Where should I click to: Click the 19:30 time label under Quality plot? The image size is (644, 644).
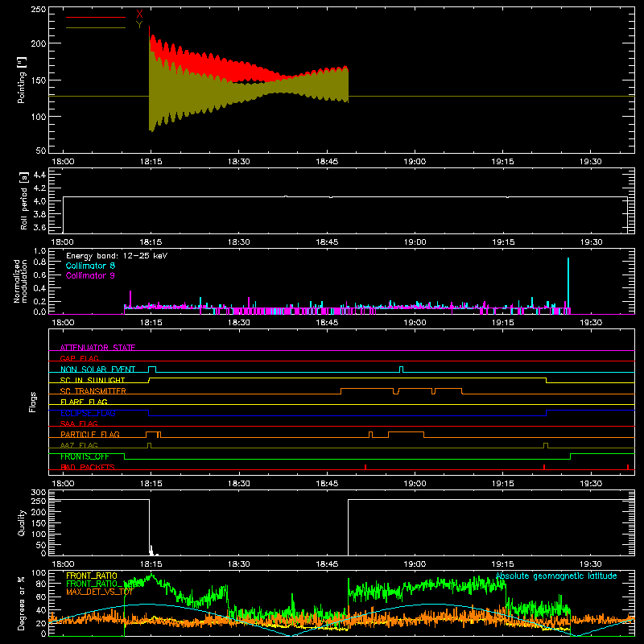click(591, 564)
